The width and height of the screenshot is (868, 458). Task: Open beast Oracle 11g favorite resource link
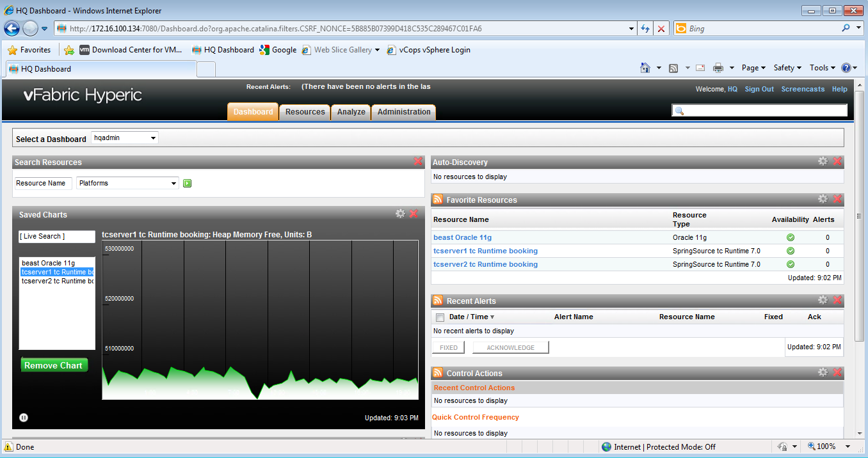coord(462,237)
